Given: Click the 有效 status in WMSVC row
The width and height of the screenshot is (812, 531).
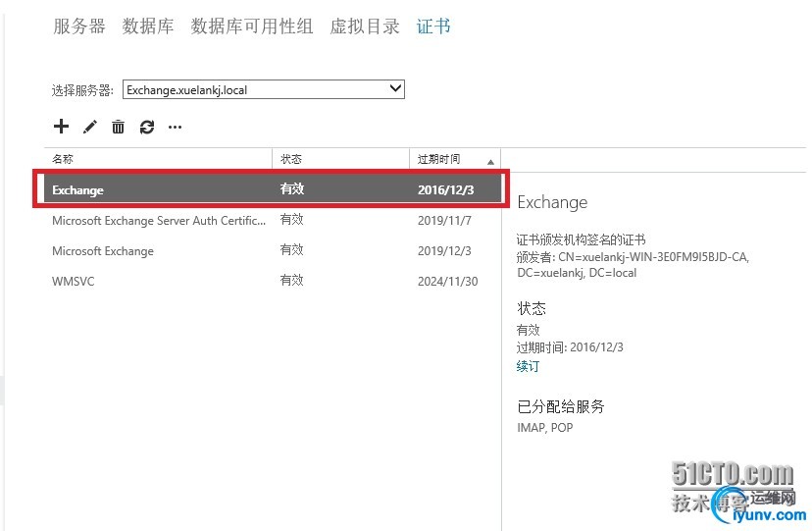Looking at the screenshot, I should click(x=291, y=281).
